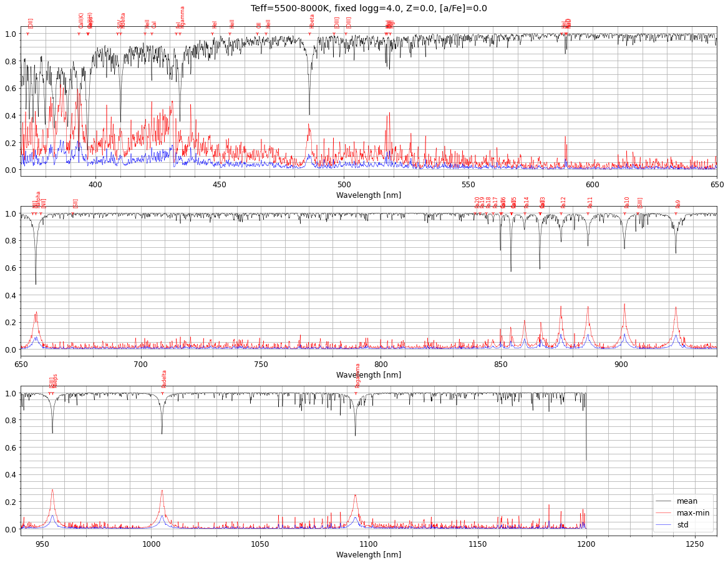Click the Pa11 line marker
The image size is (728, 563).
pyautogui.click(x=588, y=213)
